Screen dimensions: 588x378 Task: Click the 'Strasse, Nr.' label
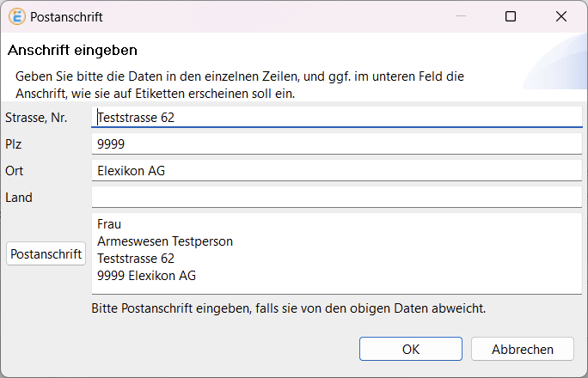tap(36, 118)
